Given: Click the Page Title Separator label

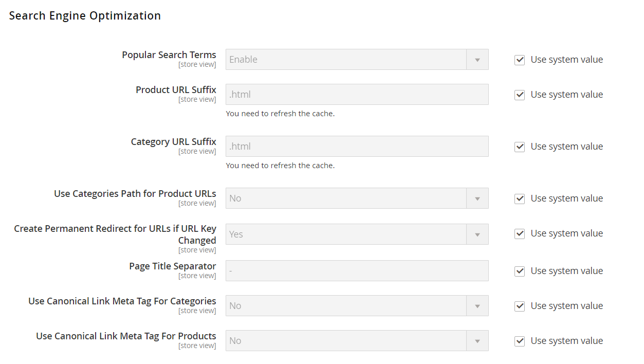Looking at the screenshot, I should (172, 266).
